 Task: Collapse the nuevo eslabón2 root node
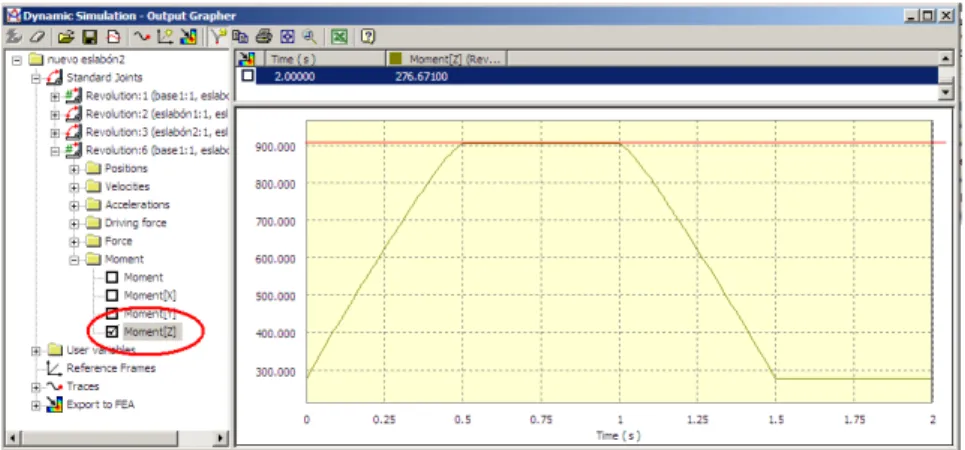click(x=17, y=60)
